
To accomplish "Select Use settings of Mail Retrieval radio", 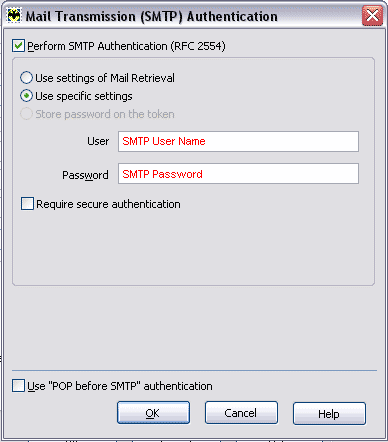I will 26,78.
